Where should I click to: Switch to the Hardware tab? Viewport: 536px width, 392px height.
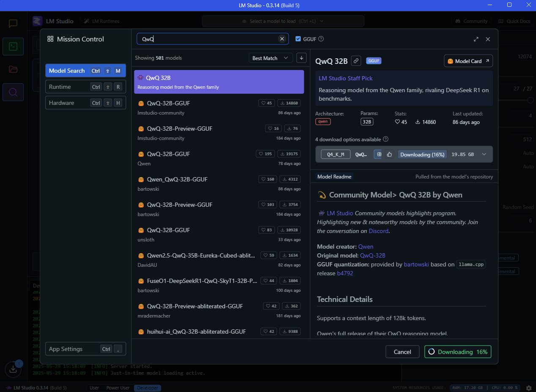pyautogui.click(x=85, y=103)
